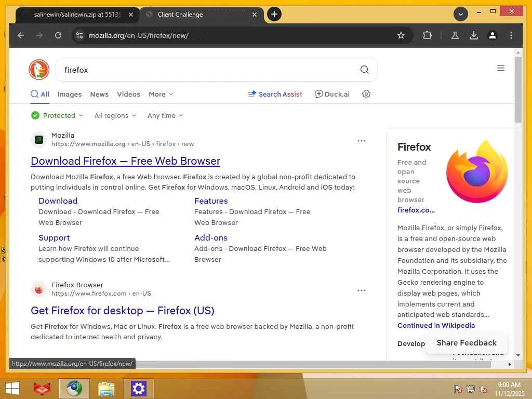Open a new tab with plus button
The height and width of the screenshot is (399, 532).
(x=274, y=14)
